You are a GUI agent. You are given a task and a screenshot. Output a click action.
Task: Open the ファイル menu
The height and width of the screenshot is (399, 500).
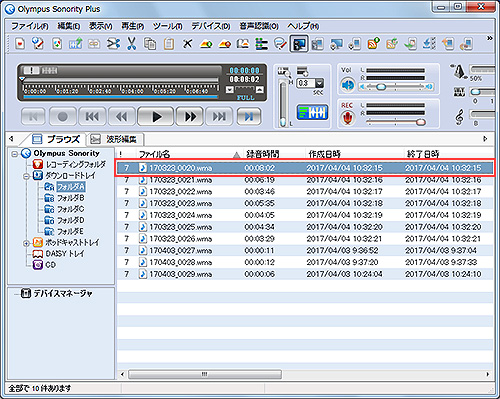click(30, 26)
